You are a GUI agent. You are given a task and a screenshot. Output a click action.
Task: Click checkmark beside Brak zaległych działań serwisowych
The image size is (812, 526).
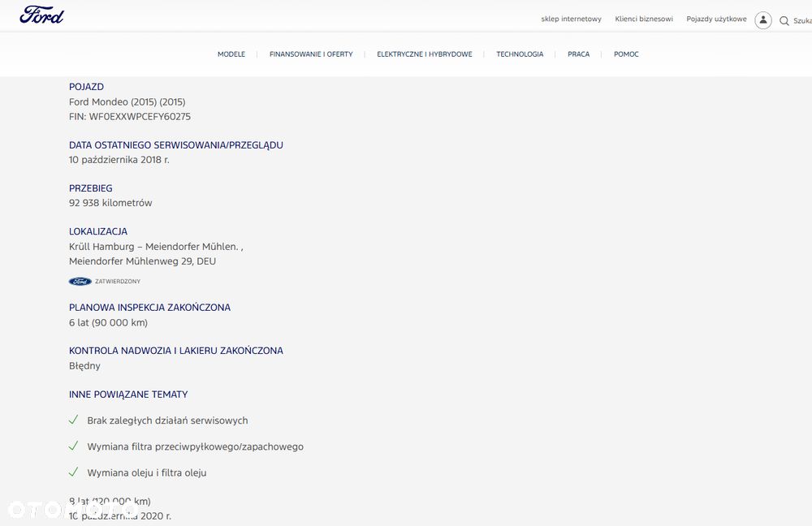pos(74,420)
